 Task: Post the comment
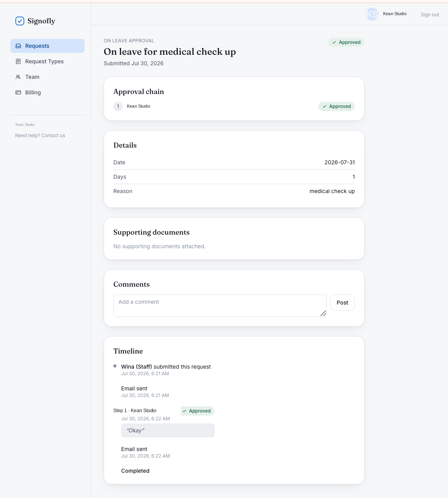[x=342, y=303]
